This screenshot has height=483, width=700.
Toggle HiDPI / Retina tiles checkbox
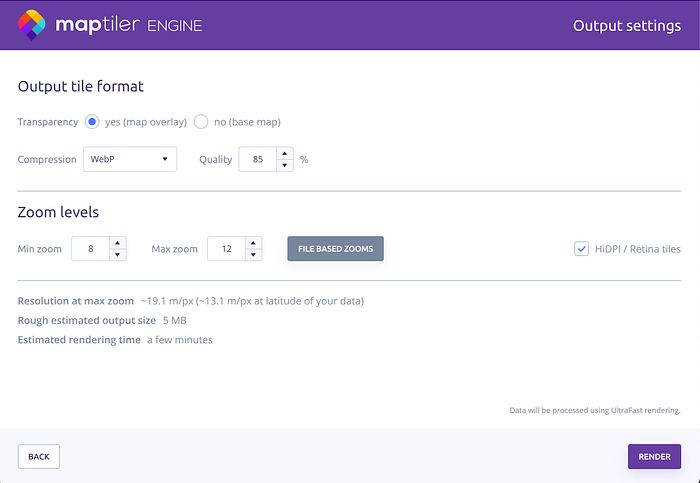pos(581,249)
